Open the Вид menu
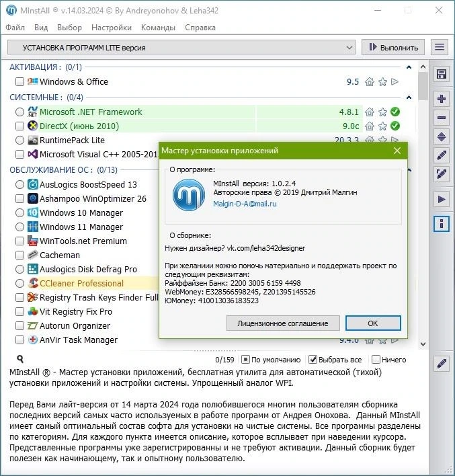455x476 pixels. coord(41,28)
